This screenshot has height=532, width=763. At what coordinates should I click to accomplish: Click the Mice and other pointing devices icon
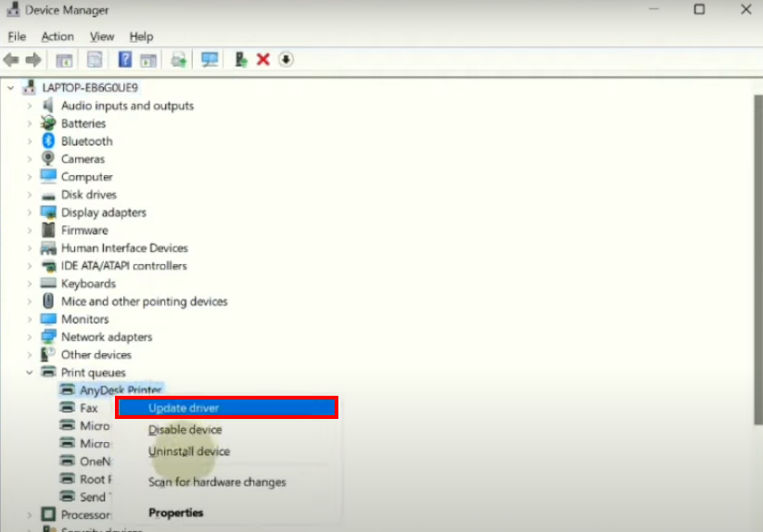(48, 300)
